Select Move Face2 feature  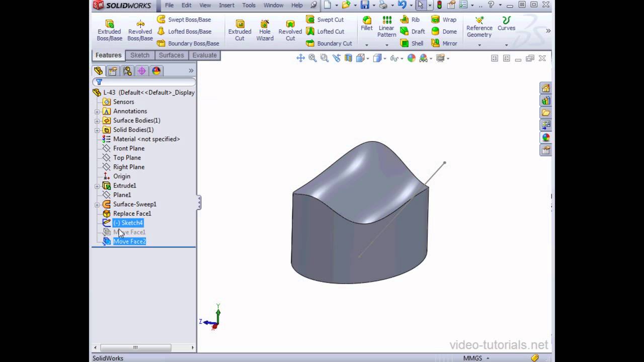(x=129, y=242)
